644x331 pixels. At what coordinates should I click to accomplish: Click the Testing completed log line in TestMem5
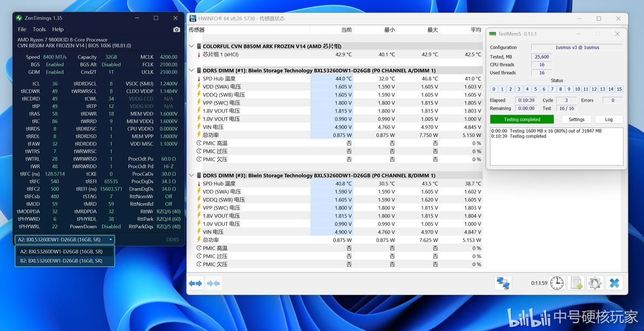pos(519,136)
